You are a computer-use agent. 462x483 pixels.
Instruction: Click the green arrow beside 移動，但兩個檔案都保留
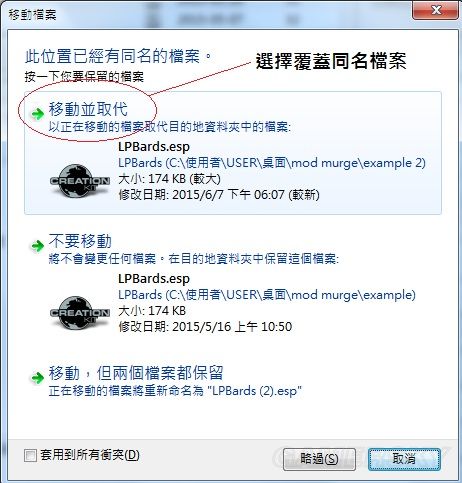click(x=38, y=378)
